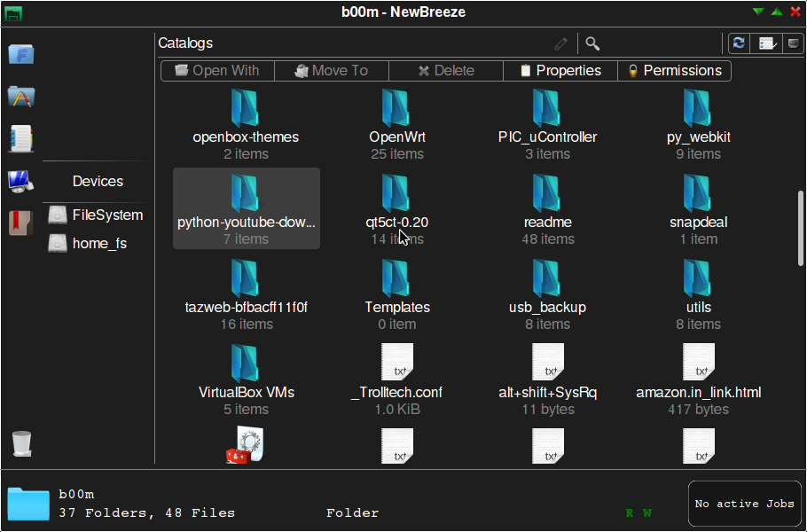This screenshot has width=807, height=532.
Task: Click the Delete button
Action: pos(446,70)
